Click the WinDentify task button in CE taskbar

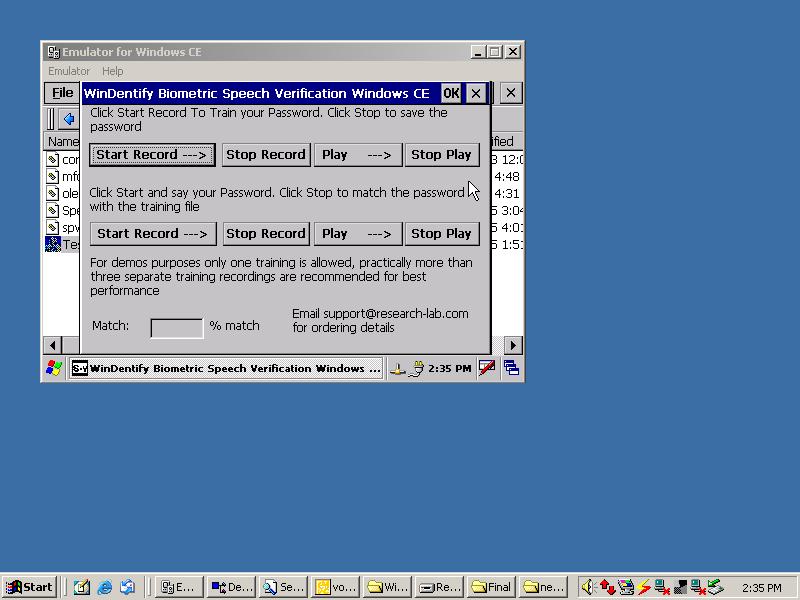[x=226, y=368]
